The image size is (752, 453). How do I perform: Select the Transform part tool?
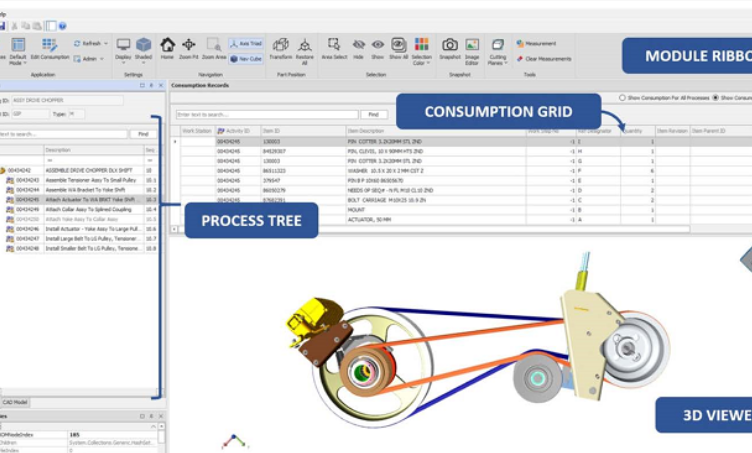(281, 49)
